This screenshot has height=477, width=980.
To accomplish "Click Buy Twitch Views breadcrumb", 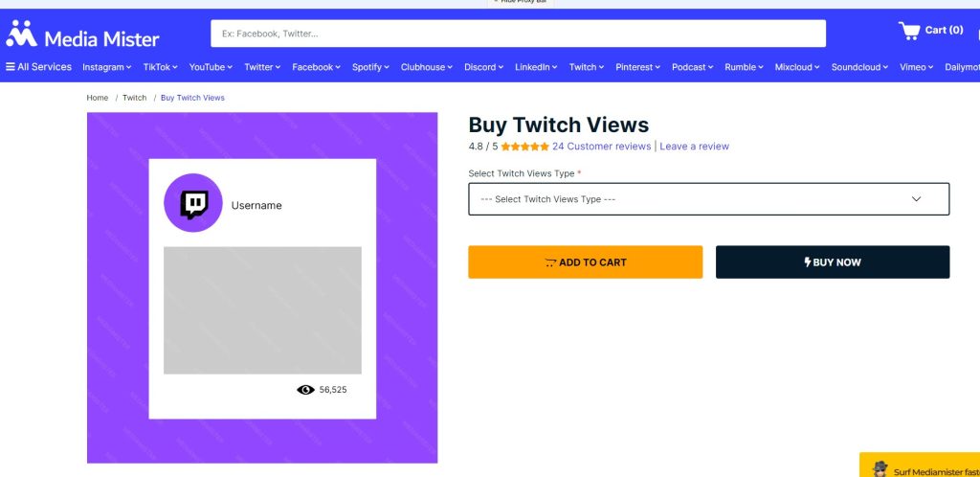I will click(192, 98).
